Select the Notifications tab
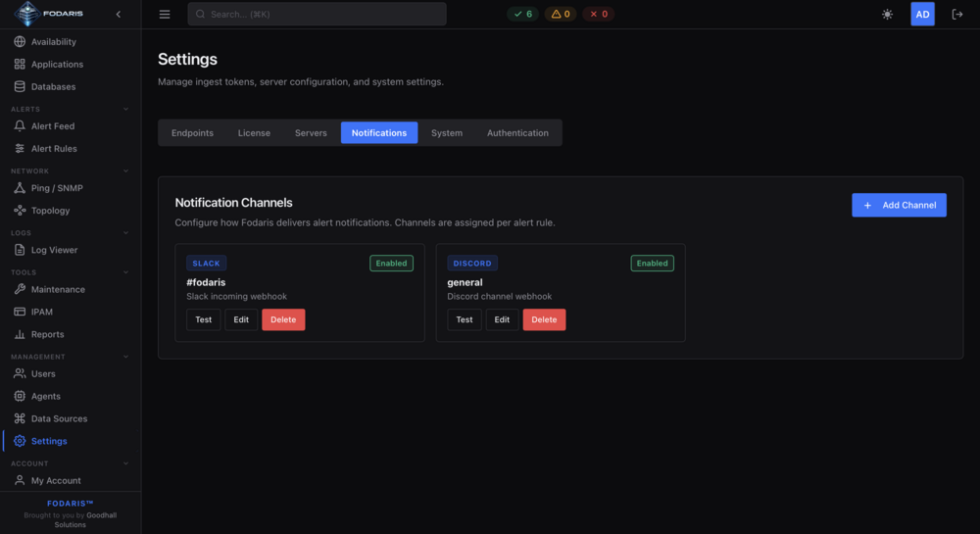Viewport: 980px width, 534px height. [x=378, y=133]
